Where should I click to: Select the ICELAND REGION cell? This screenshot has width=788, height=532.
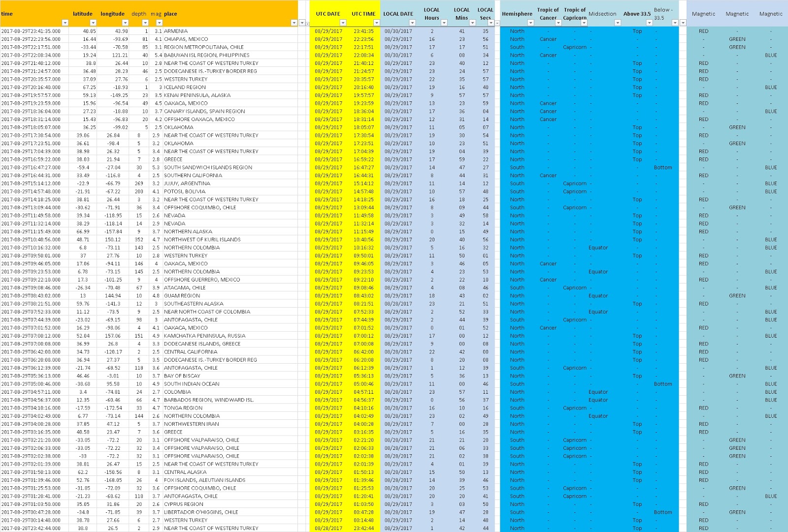click(x=230, y=87)
